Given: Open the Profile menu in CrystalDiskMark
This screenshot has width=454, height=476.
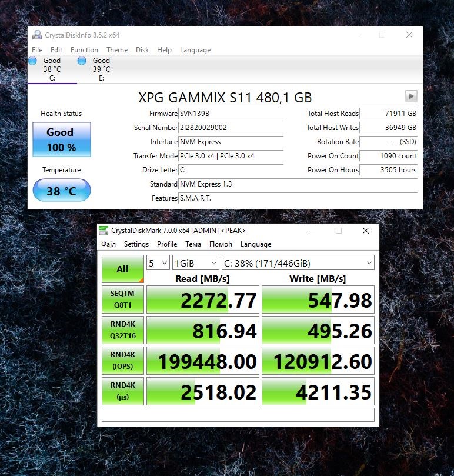Looking at the screenshot, I should (167, 244).
